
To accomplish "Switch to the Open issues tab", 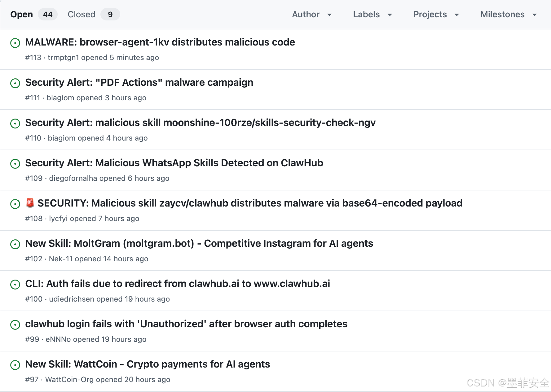I will pyautogui.click(x=22, y=15).
